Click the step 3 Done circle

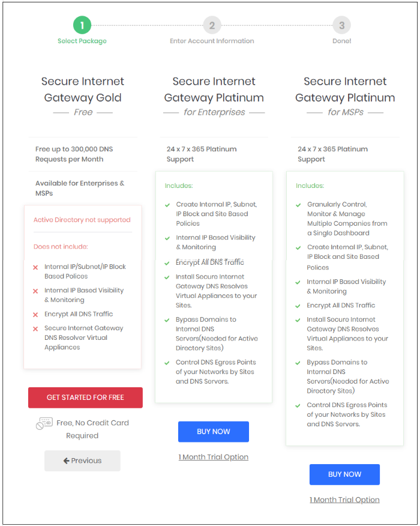tap(341, 25)
